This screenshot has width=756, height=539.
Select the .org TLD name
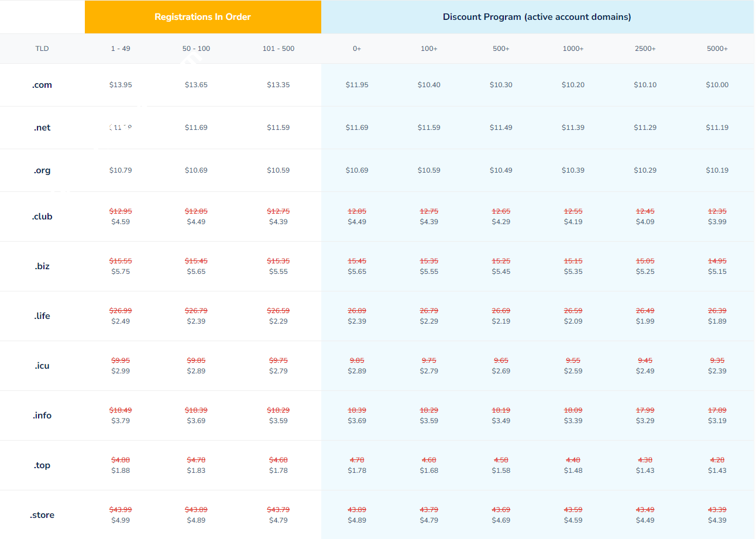pyautogui.click(x=42, y=170)
